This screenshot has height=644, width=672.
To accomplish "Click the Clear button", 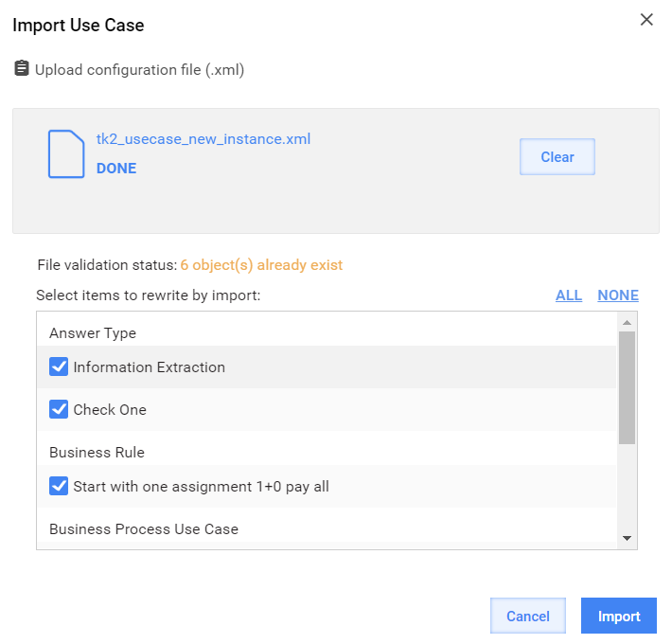I will coord(557,156).
